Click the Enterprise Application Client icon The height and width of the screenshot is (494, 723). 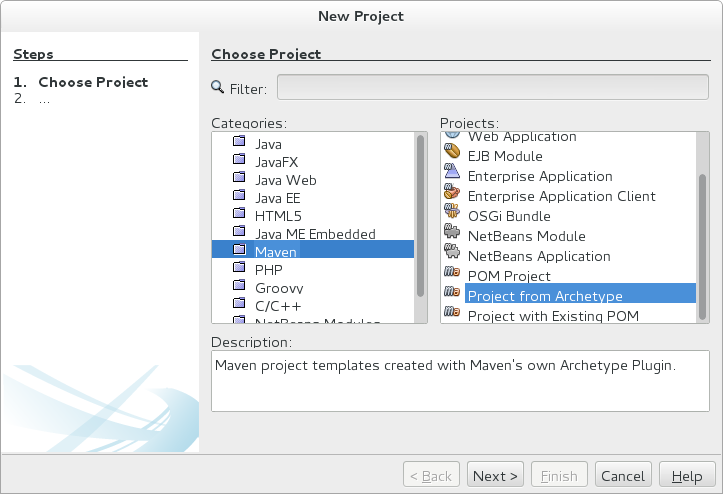click(x=451, y=196)
